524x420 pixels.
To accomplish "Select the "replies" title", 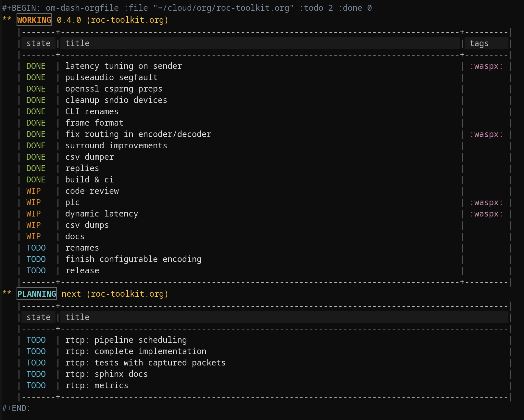I will [82, 168].
